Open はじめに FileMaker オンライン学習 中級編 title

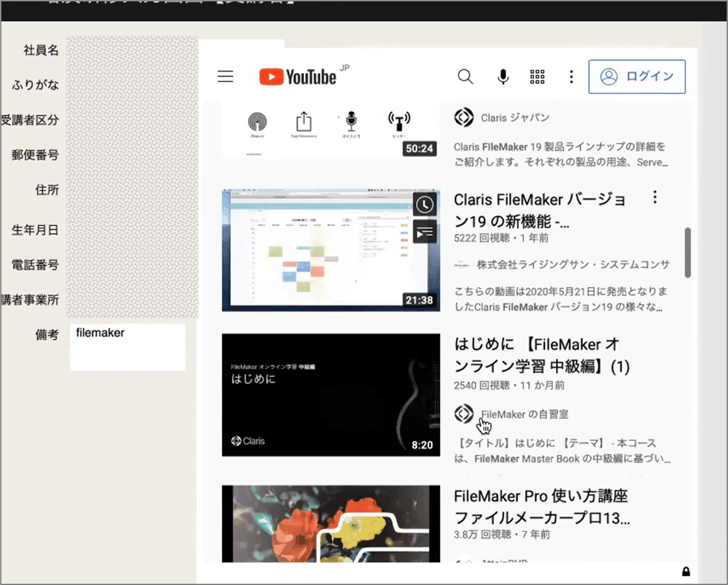point(542,355)
